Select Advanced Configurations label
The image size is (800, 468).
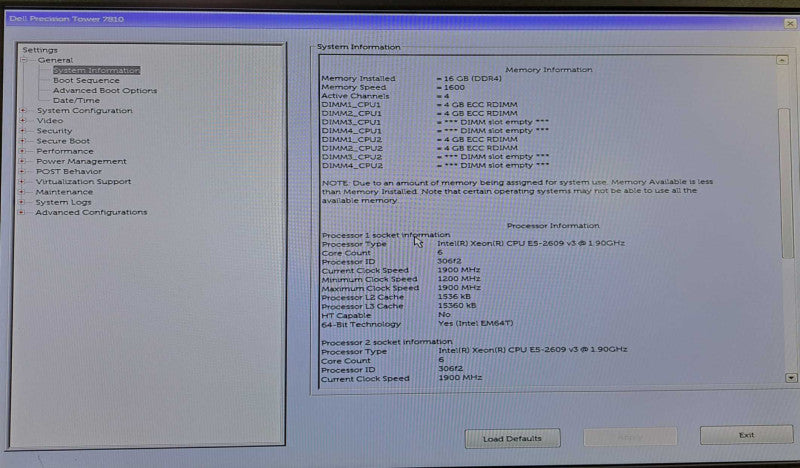91,212
